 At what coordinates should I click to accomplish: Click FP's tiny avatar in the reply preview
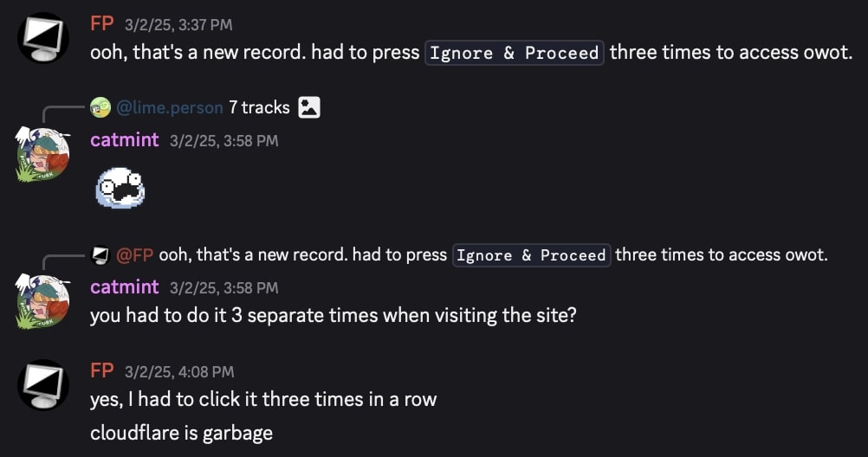pos(100,254)
